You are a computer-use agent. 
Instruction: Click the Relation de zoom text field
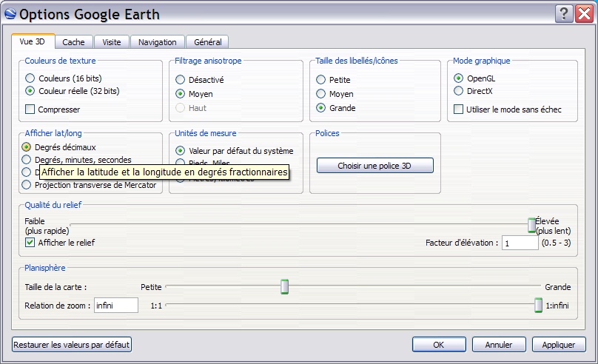(116, 306)
